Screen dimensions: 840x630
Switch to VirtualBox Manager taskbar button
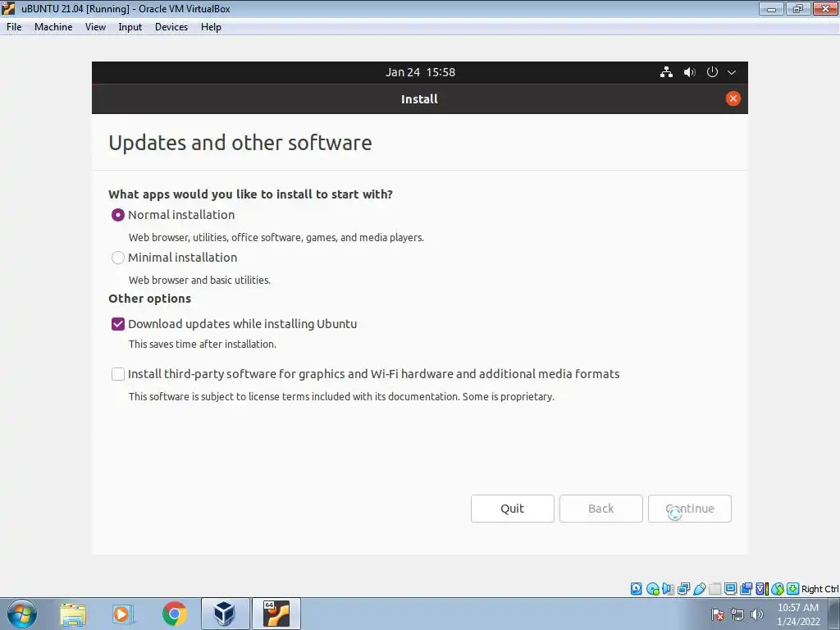tap(225, 614)
